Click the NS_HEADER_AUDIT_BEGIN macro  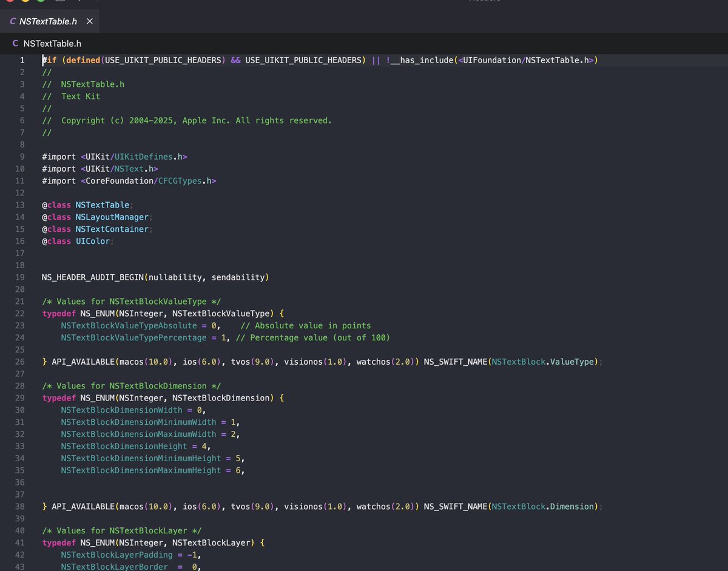point(93,277)
